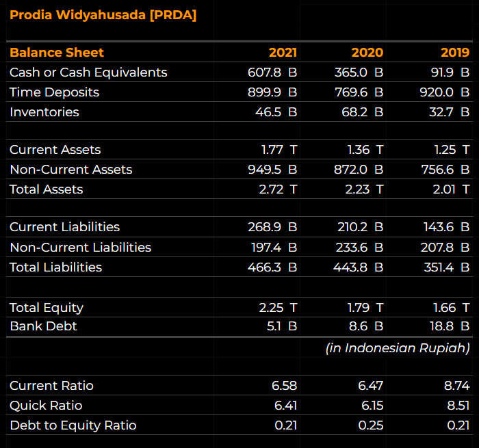Click the 443.8 B total liabilities value
Image resolution: width=479 pixels, height=448 pixels.
(x=358, y=267)
